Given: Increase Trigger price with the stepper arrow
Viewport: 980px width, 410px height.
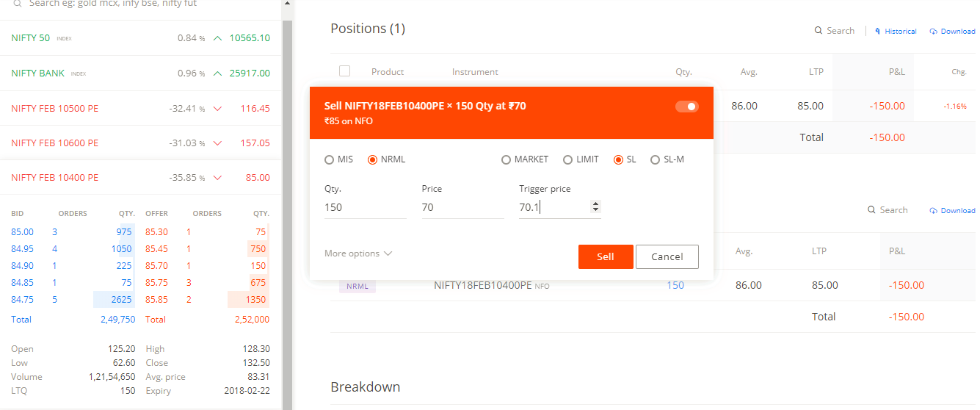Looking at the screenshot, I should point(595,204).
